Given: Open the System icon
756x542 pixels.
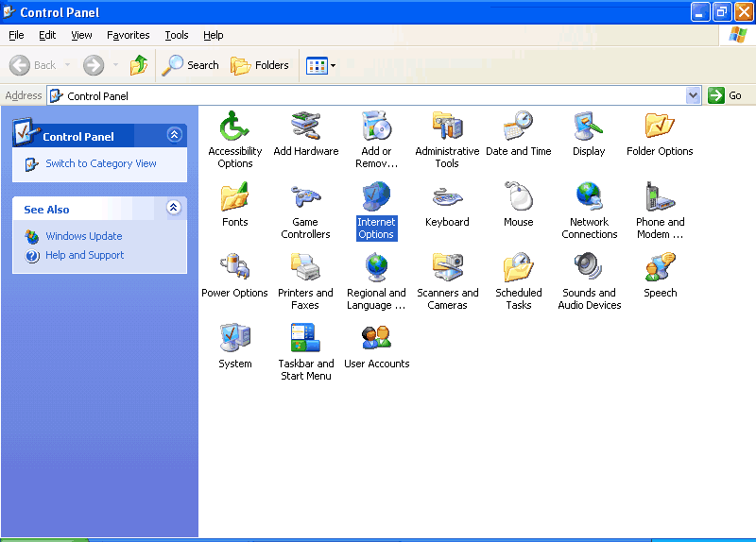Looking at the screenshot, I should [x=234, y=339].
